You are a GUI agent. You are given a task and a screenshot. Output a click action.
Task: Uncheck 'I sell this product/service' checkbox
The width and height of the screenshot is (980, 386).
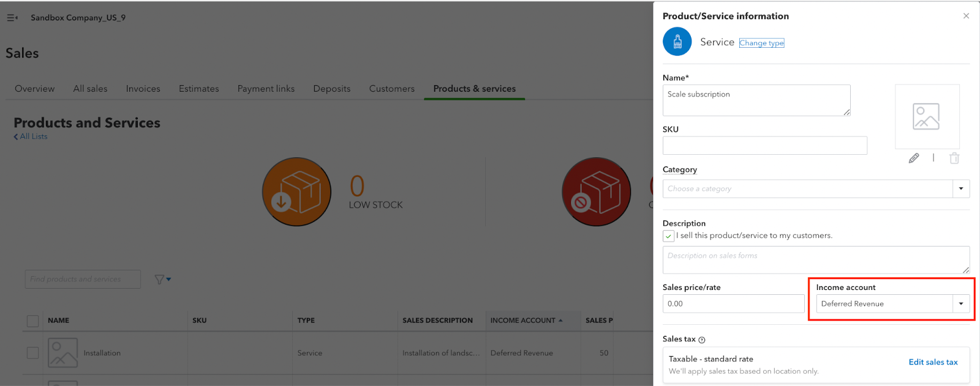[668, 236]
